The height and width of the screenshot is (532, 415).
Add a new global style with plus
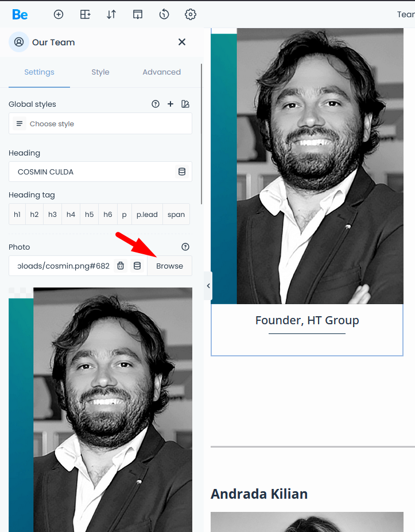tap(170, 104)
